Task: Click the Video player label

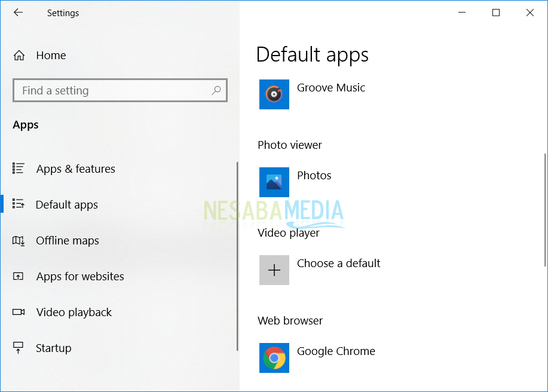Action: (x=288, y=233)
